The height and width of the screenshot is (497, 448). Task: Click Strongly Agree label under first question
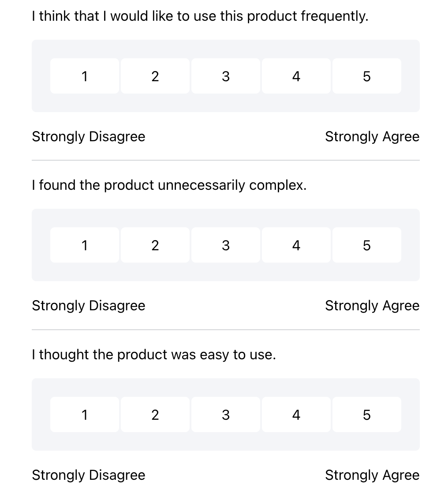(372, 136)
